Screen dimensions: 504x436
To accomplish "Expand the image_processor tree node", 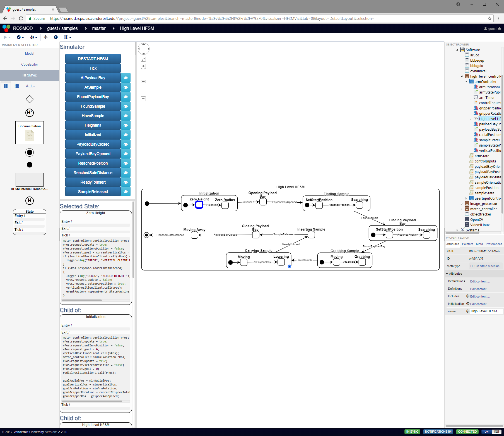I will tap(462, 204).
